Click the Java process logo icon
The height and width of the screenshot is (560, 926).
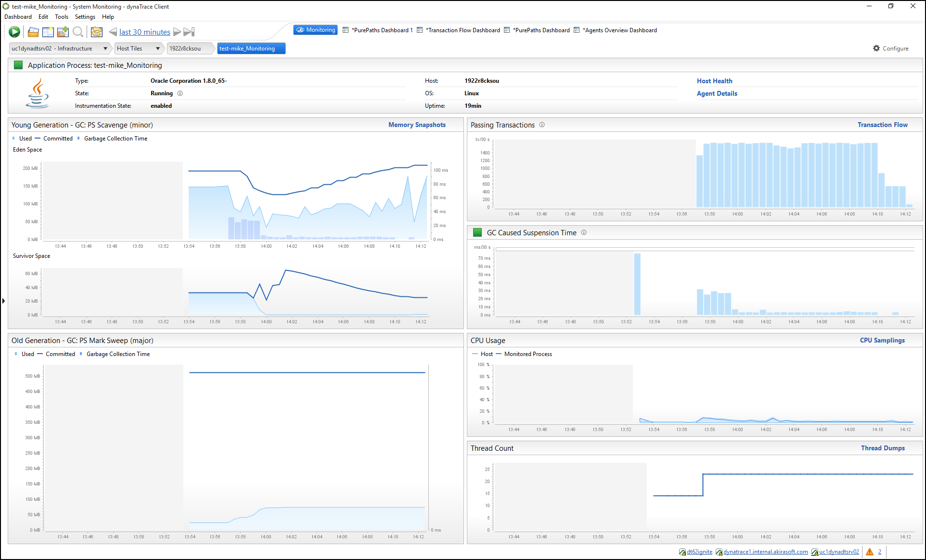tap(38, 93)
